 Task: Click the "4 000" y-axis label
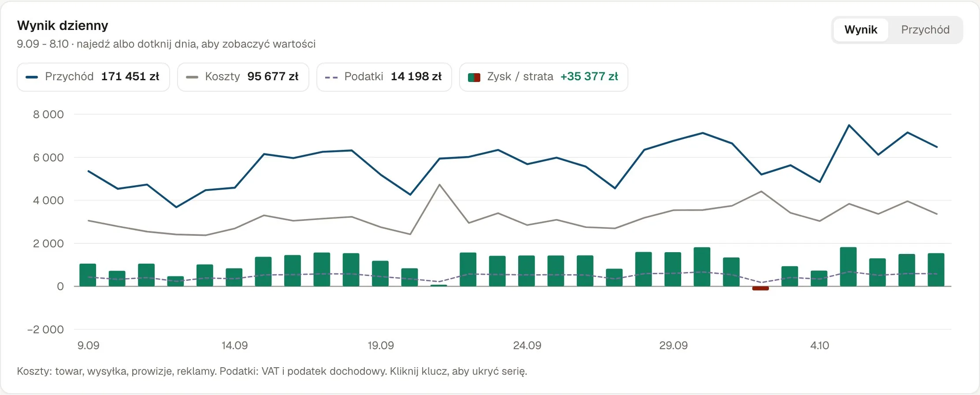pos(48,201)
